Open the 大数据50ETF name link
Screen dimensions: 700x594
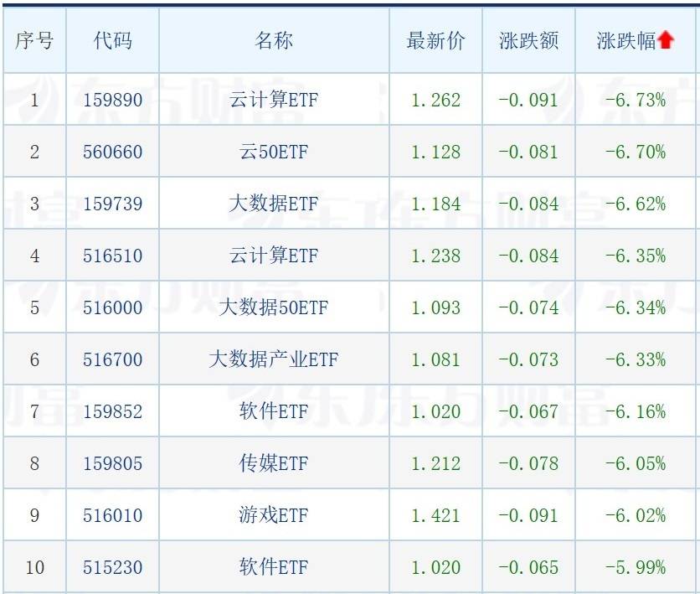click(x=274, y=307)
